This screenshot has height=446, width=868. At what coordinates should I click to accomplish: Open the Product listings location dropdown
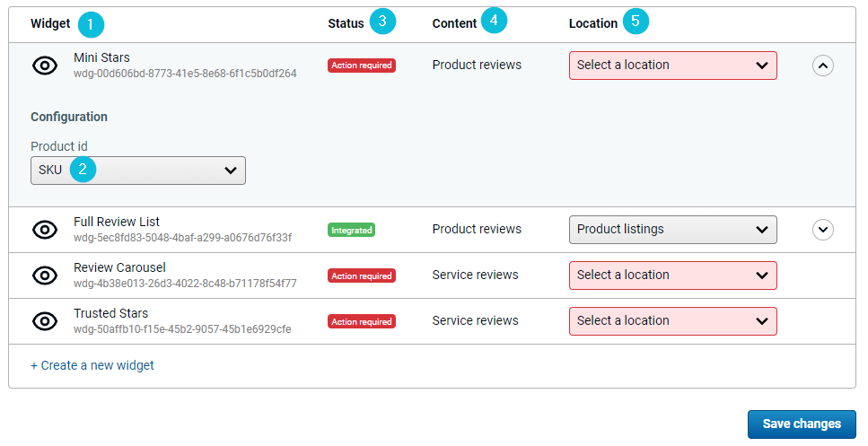pyautogui.click(x=672, y=230)
